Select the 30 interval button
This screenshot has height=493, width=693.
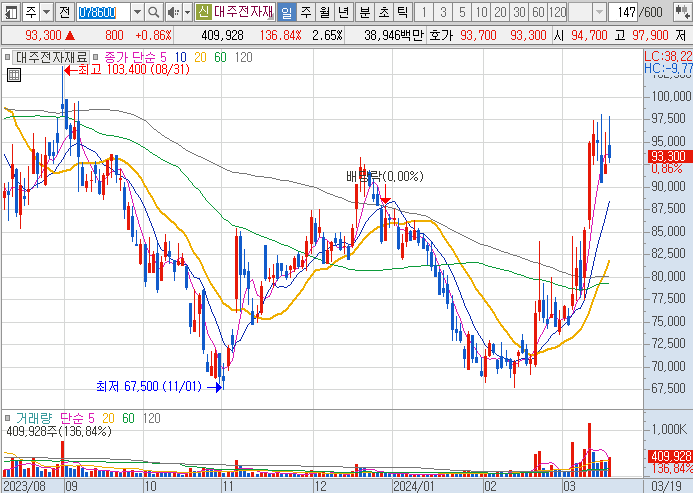tap(519, 12)
